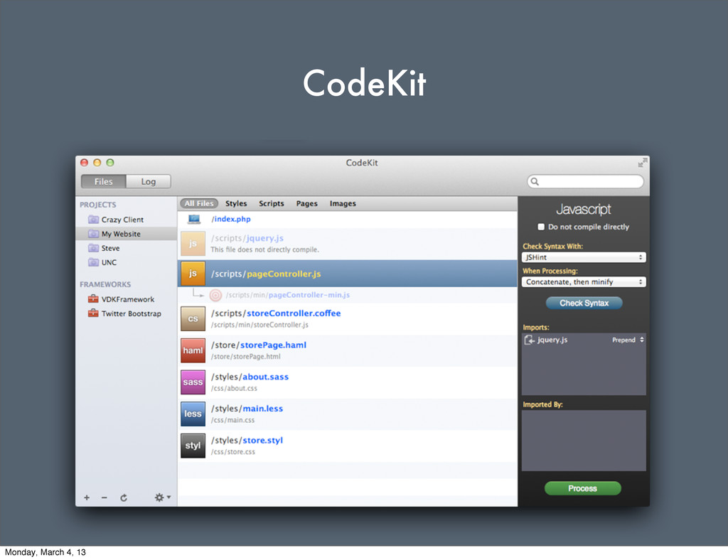Click the Twitter Bootstrap toolbox icon
Image resolution: width=728 pixels, height=560 pixels.
pyautogui.click(x=93, y=313)
